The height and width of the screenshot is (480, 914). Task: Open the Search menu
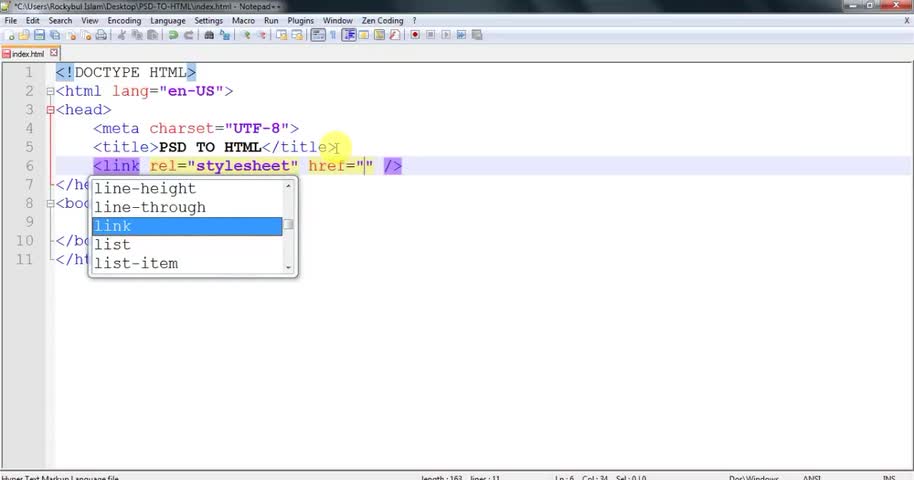(60, 20)
